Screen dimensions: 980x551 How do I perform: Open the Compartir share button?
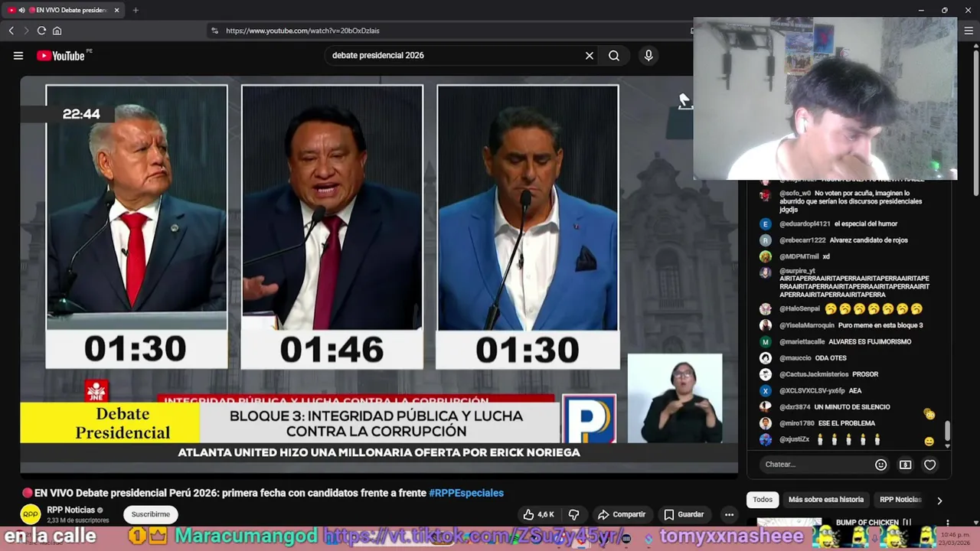point(622,514)
